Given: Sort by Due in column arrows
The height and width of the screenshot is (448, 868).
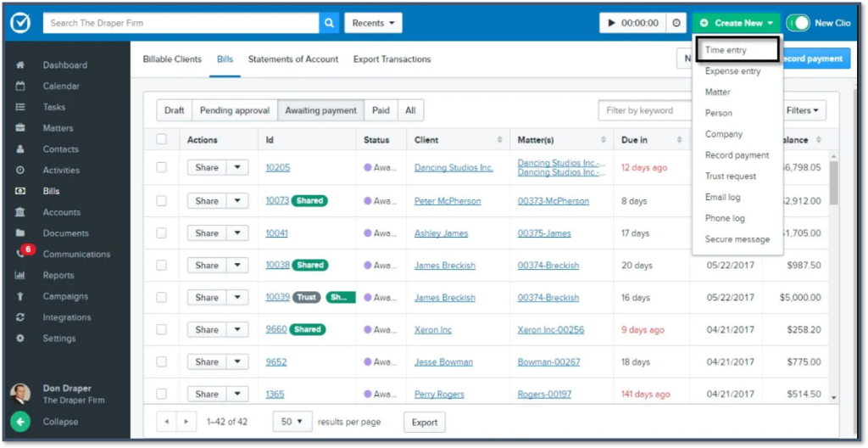Looking at the screenshot, I should tap(679, 140).
